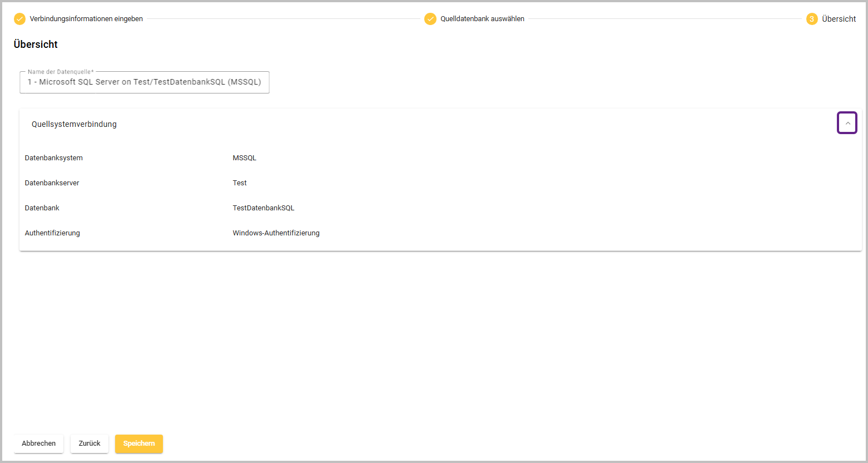Click into the 'Name der Datenquelle' field
Screen dimensions: 868x463
[144, 82]
